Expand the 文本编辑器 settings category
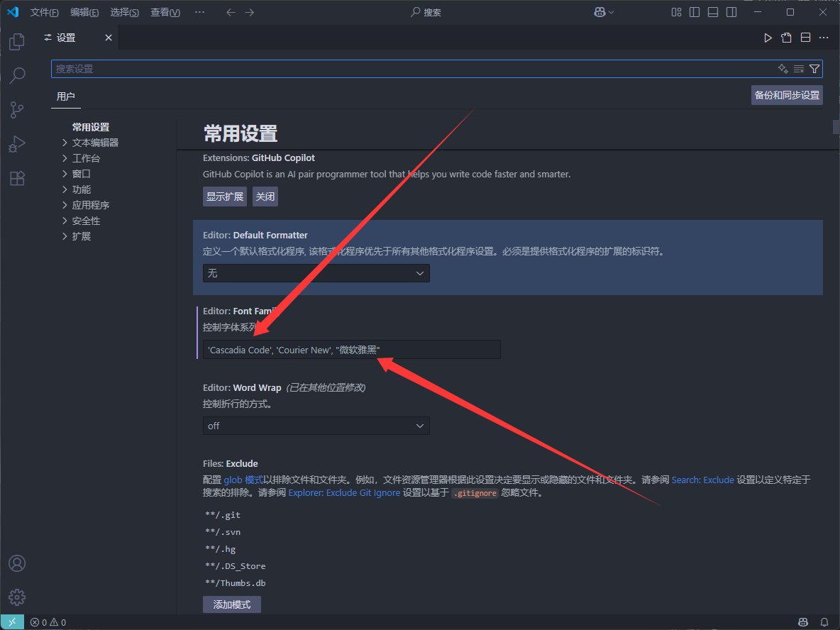 click(x=95, y=143)
